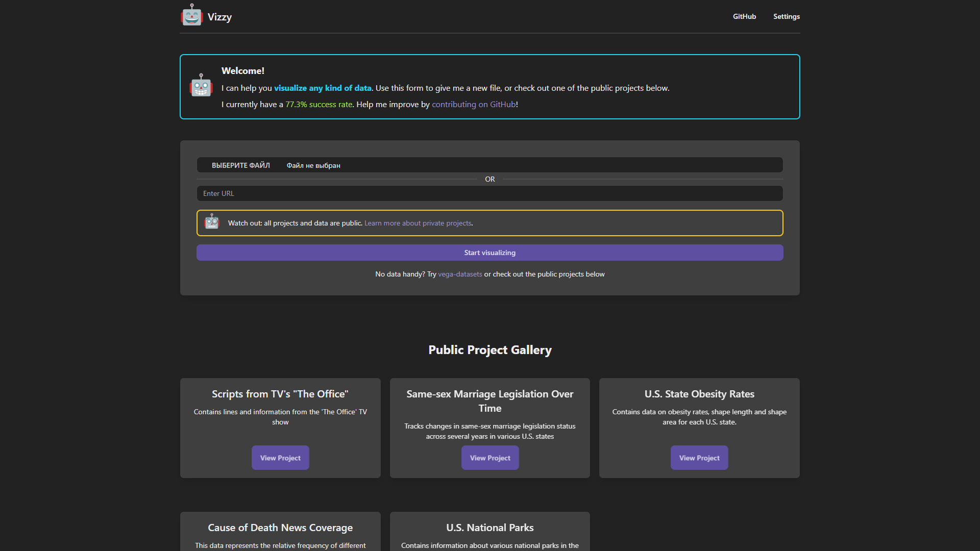The width and height of the screenshot is (980, 551).
Task: Click the Файл не выбран file status text
Action: (313, 165)
